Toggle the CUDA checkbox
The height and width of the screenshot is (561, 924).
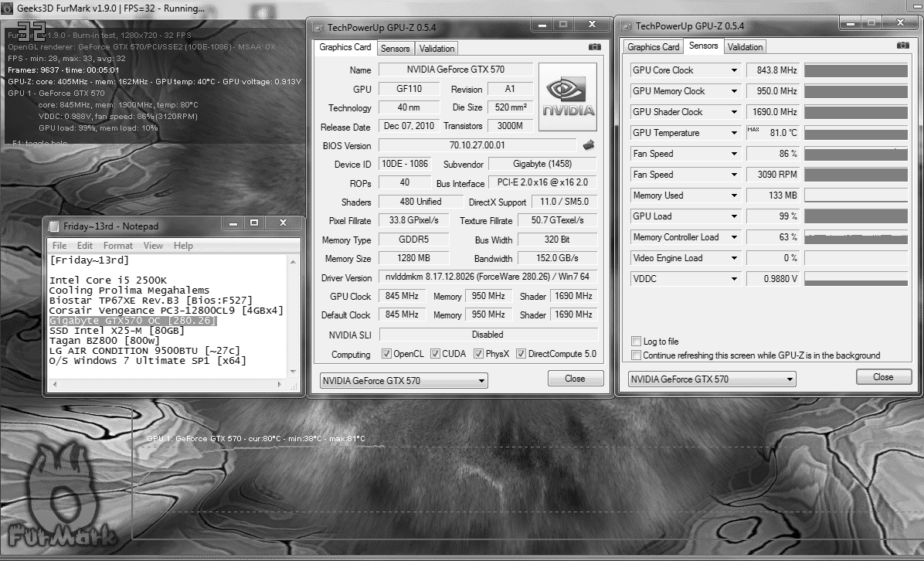pos(435,354)
